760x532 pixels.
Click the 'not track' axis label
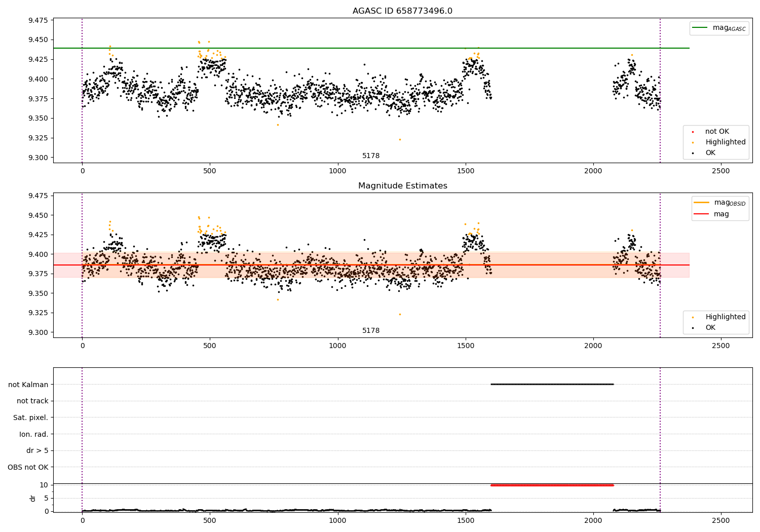pyautogui.click(x=32, y=401)
